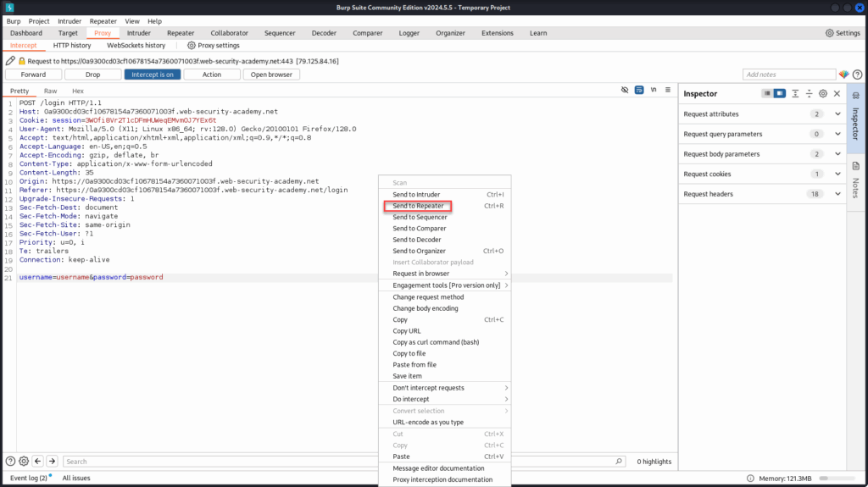This screenshot has width=868, height=487.
Task: Open Proxy settings gear tab
Action: (213, 46)
